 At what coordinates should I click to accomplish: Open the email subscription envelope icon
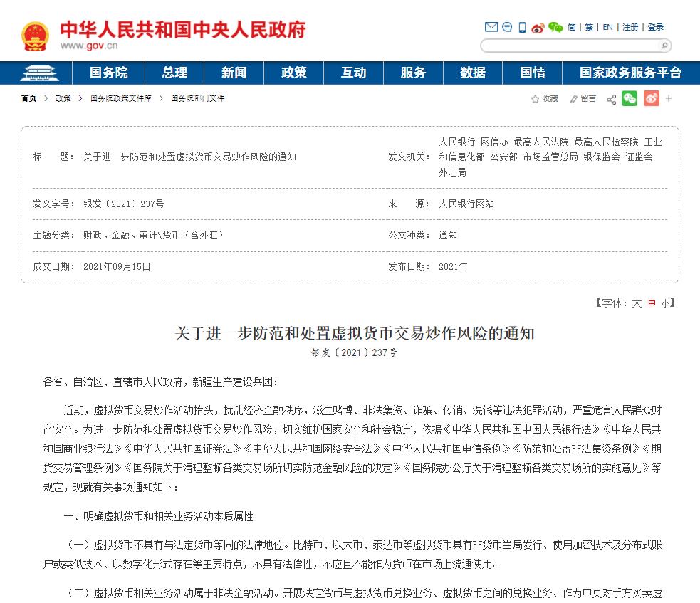coord(491,27)
